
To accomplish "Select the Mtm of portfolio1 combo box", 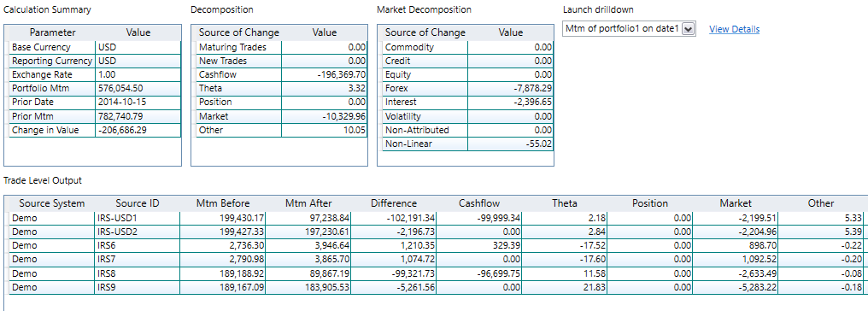I will pos(629,29).
